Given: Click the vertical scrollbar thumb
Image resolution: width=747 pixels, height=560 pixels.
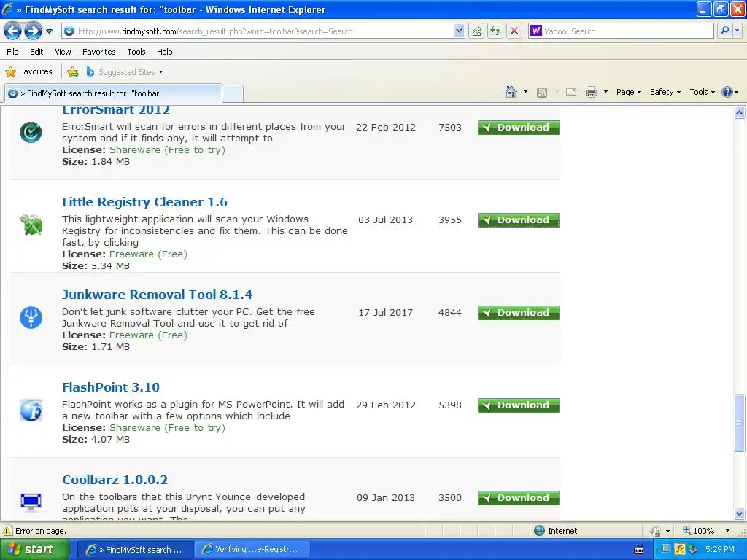Looking at the screenshot, I should point(740,422).
